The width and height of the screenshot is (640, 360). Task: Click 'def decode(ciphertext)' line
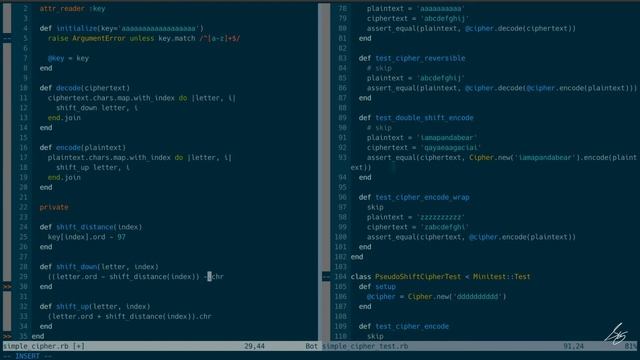(84, 88)
